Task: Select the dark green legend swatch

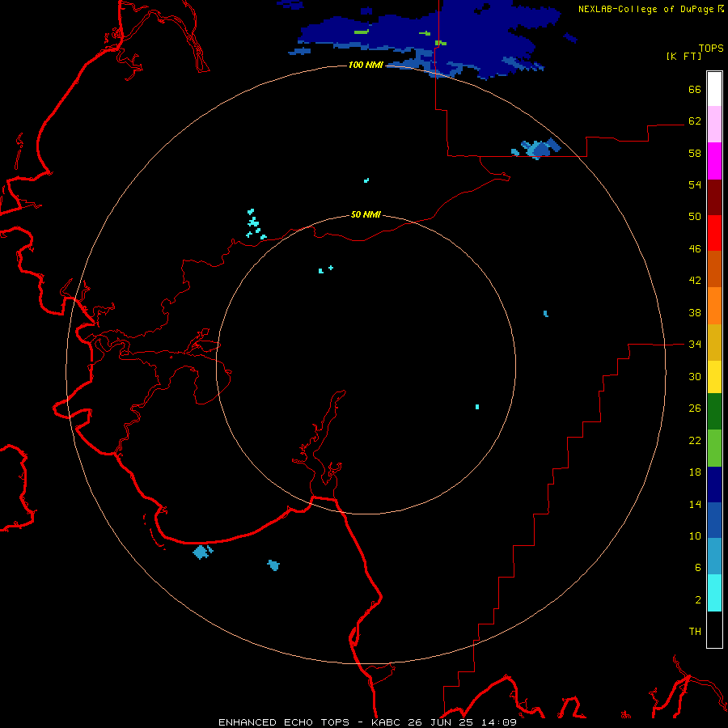Action: click(714, 412)
